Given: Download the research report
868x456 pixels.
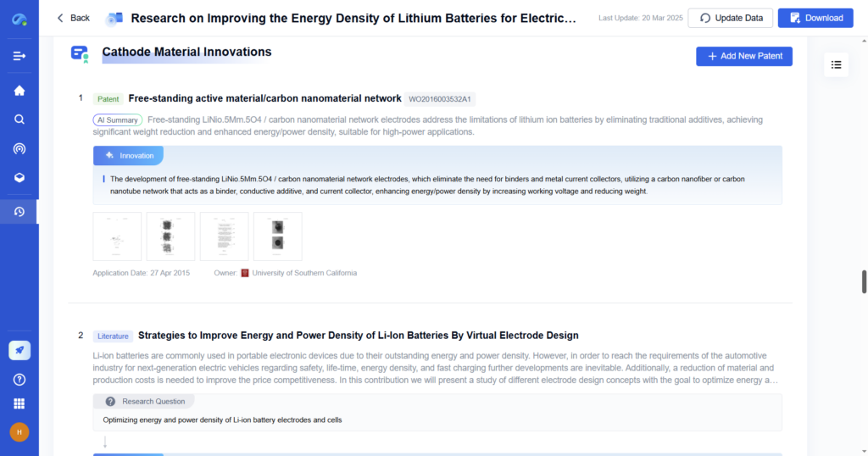Looking at the screenshot, I should point(815,18).
